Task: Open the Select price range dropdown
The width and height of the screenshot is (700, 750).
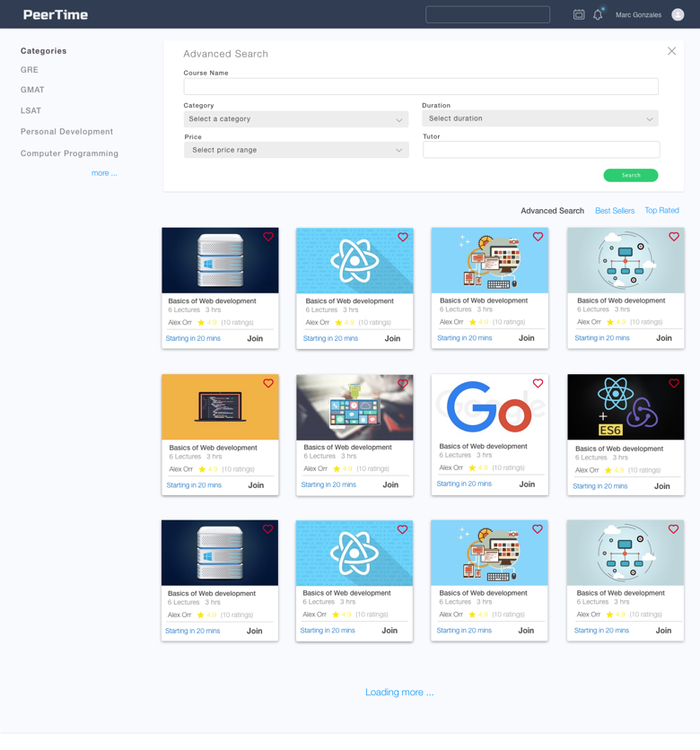Action: [x=296, y=150]
